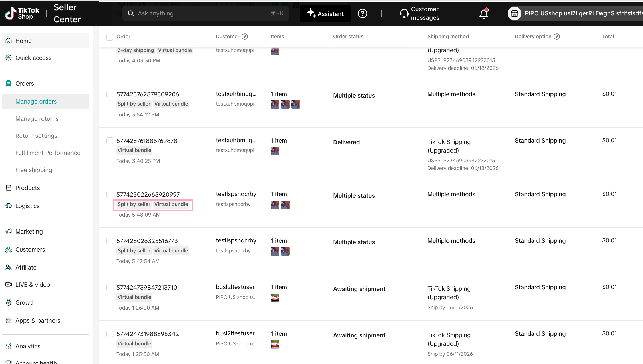Open Customer messages headset icon
This screenshot has height=364, width=643.
[404, 13]
